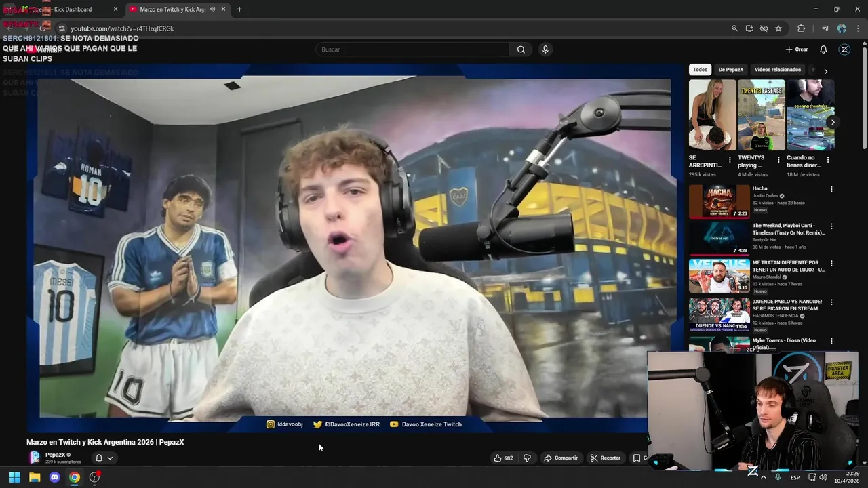Click the video title Marzo en Twitch y Kick

coord(105,442)
